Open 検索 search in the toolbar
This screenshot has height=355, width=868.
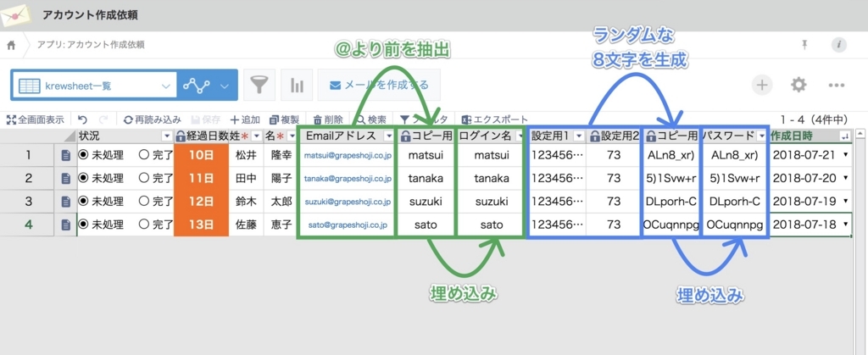[371, 119]
